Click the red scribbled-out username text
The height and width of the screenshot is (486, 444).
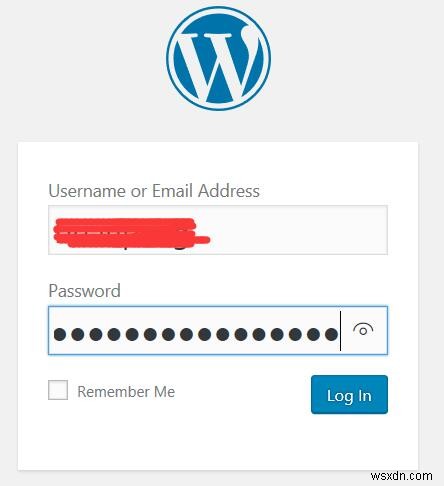130,233
